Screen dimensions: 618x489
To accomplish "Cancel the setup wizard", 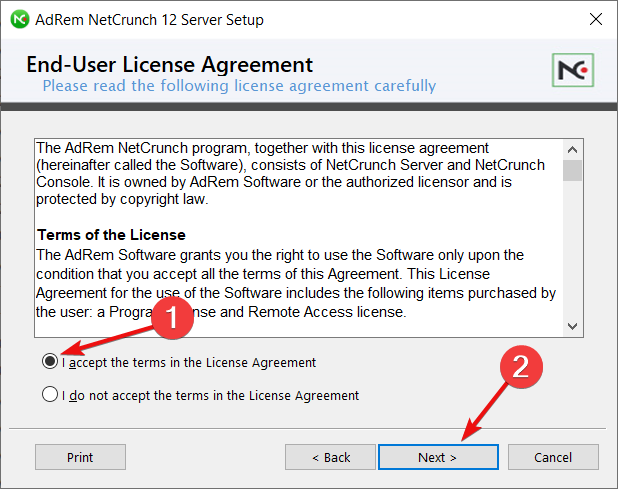I will (x=553, y=457).
